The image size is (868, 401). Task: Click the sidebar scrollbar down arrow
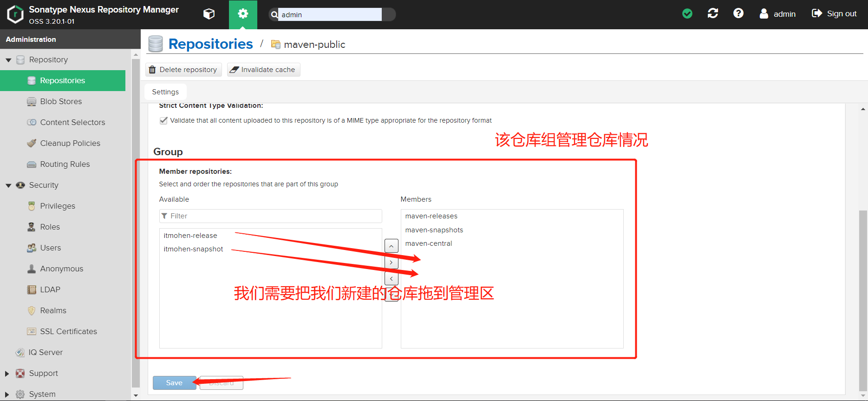pyautogui.click(x=136, y=395)
